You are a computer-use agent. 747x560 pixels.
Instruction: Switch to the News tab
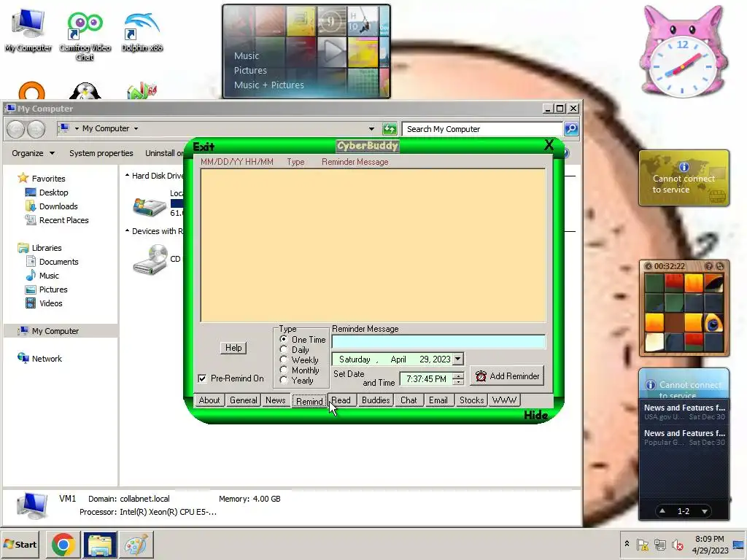275,400
